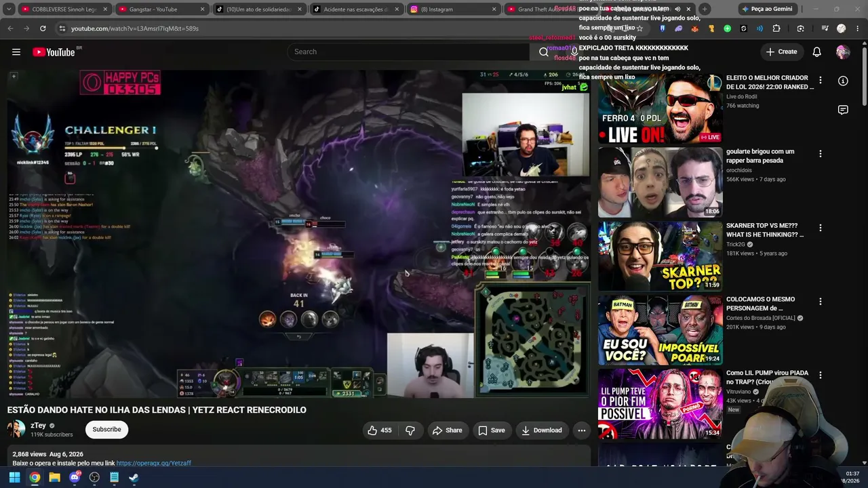Open the 'ELEITO O MELHOR CRIADOR' live thumbnail
Image resolution: width=868 pixels, height=488 pixels.
(x=660, y=109)
